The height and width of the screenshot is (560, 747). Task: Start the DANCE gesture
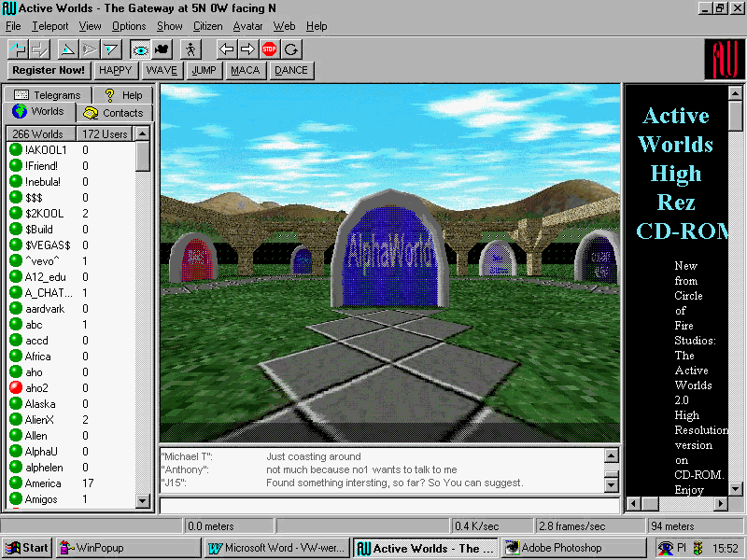pyautogui.click(x=291, y=70)
